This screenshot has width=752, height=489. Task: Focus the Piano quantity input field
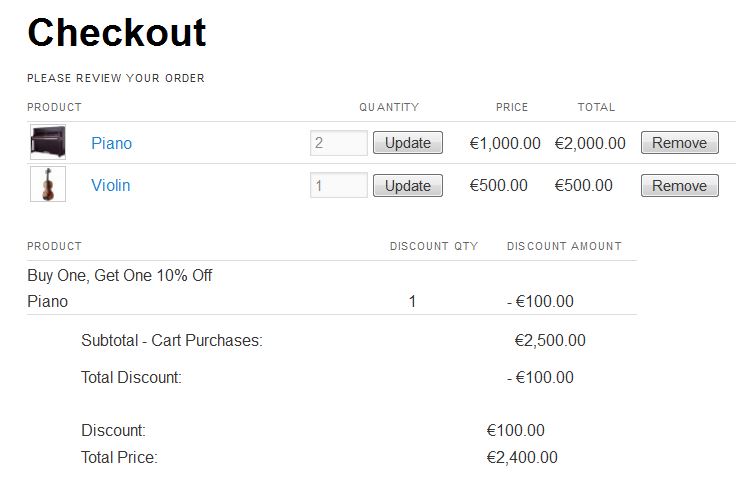(339, 143)
